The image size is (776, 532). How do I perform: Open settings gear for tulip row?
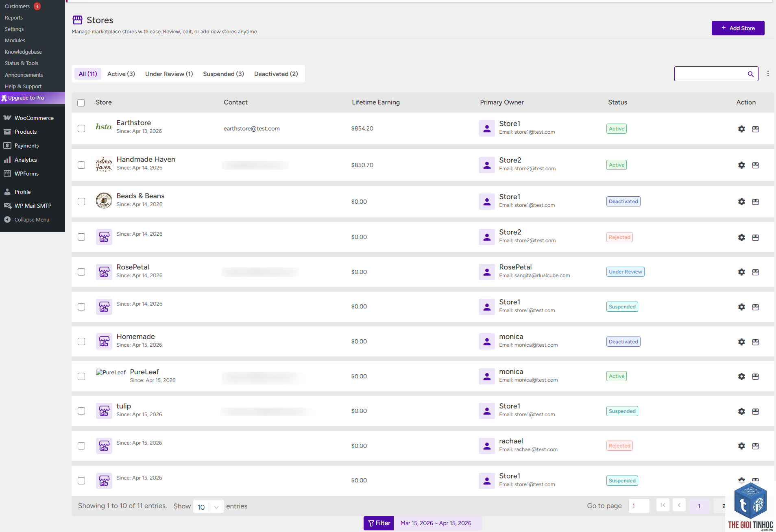pos(741,411)
